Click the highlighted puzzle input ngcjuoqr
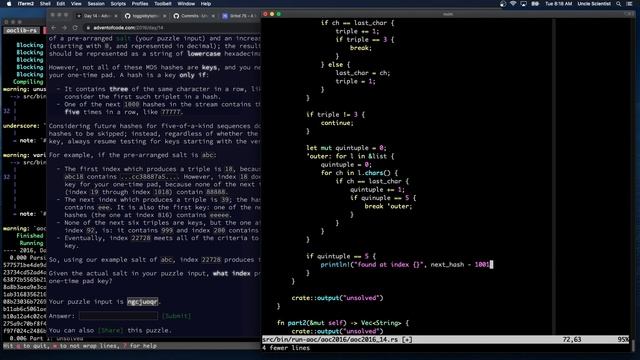This screenshot has width=640, height=360. click(x=142, y=302)
